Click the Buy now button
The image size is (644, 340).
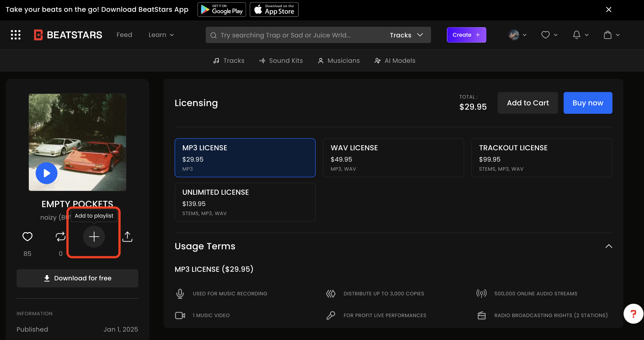587,103
